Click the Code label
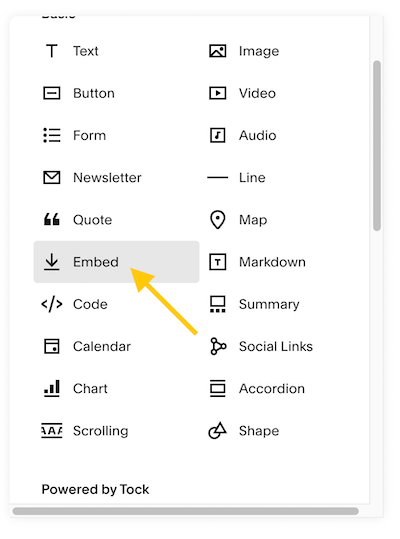Viewport: 400px width, 539px height. 90,304
